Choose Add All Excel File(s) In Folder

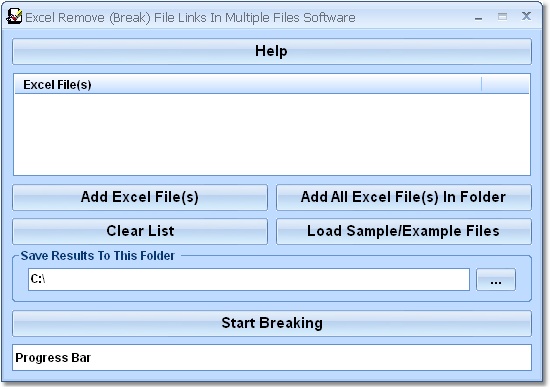(404, 197)
